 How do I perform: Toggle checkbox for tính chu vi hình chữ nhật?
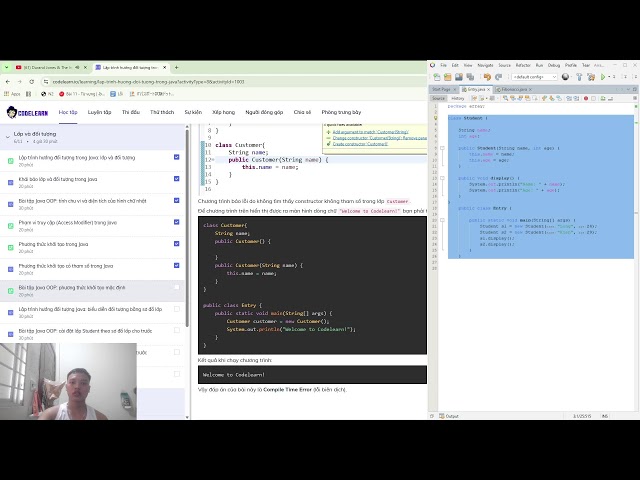(x=176, y=200)
